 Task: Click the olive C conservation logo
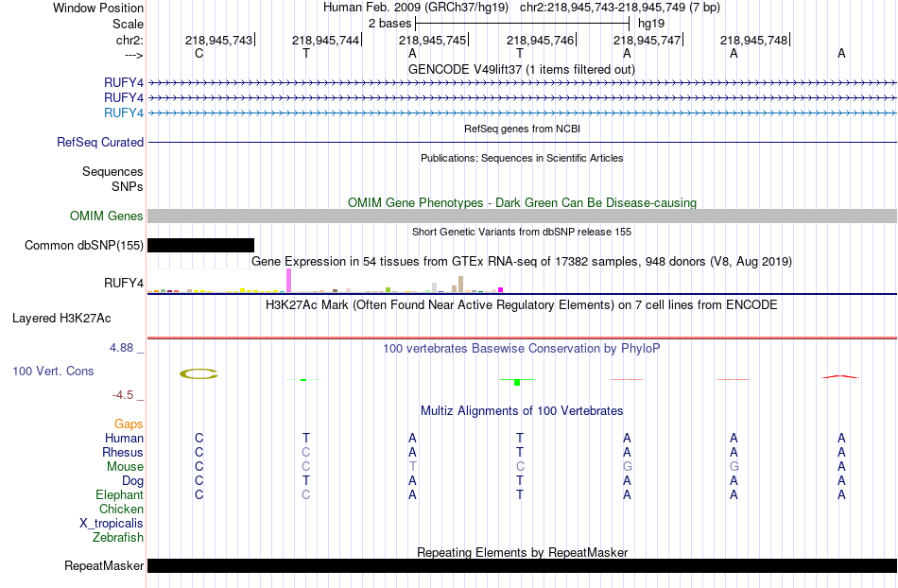[x=199, y=373]
